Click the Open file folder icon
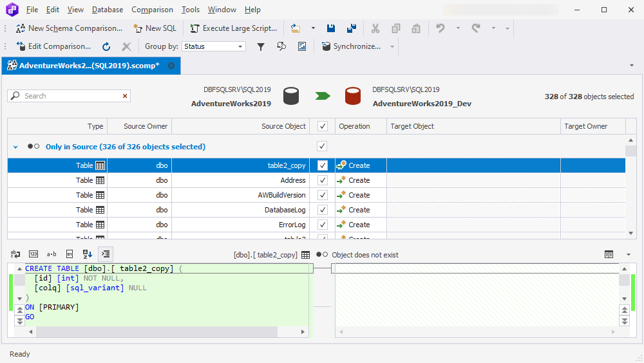644x363 pixels. [x=296, y=28]
